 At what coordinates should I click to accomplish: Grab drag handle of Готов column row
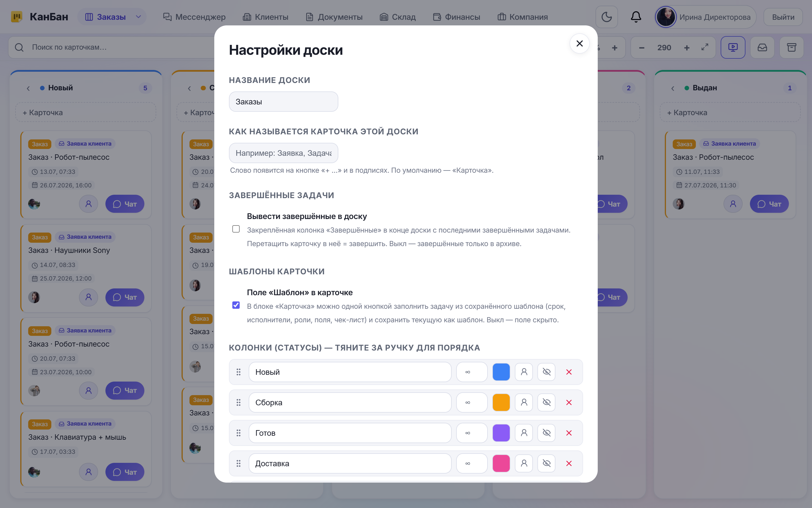point(239,433)
